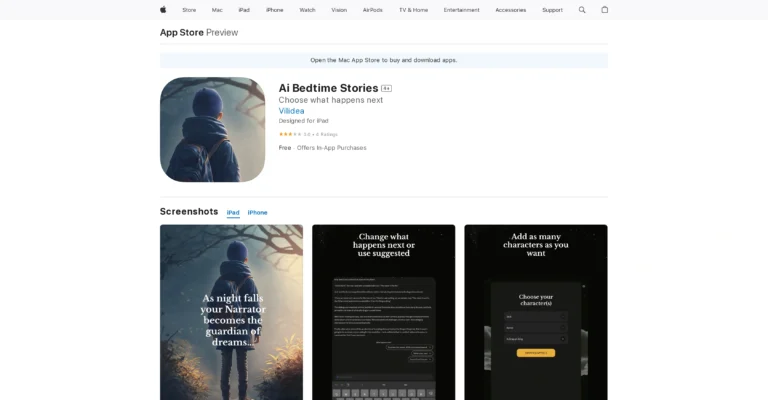Screen dimensions: 768x400
Task: Select the iPad screenshots tab
Action: coord(233,212)
